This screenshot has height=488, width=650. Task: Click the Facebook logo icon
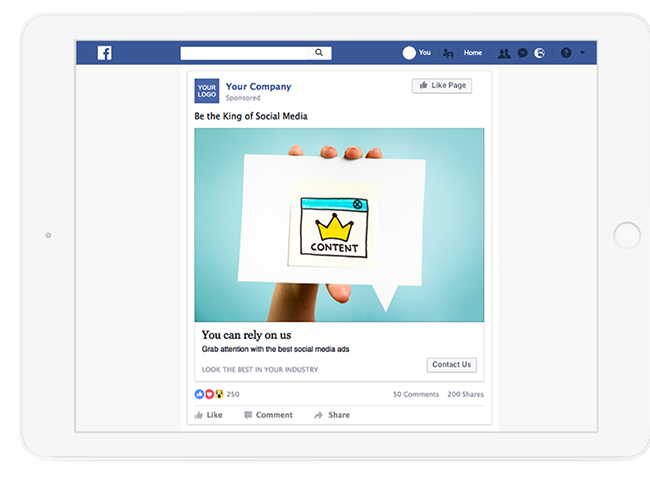104,53
